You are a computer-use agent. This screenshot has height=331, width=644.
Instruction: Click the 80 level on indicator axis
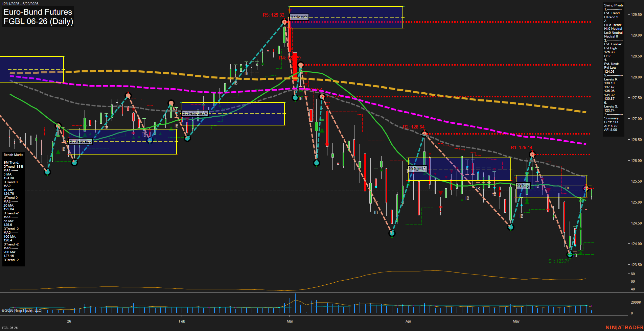coord(632,274)
